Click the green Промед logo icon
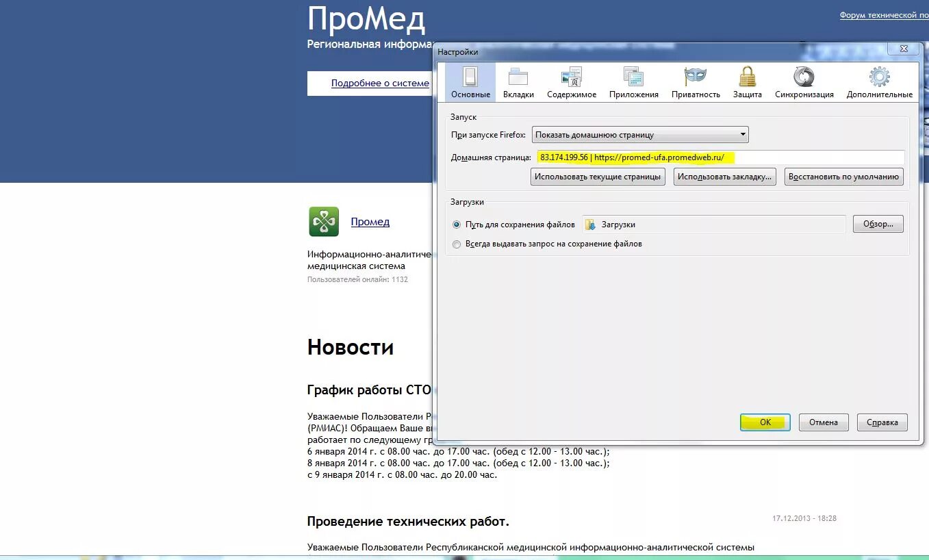The width and height of the screenshot is (929, 560). (x=324, y=222)
